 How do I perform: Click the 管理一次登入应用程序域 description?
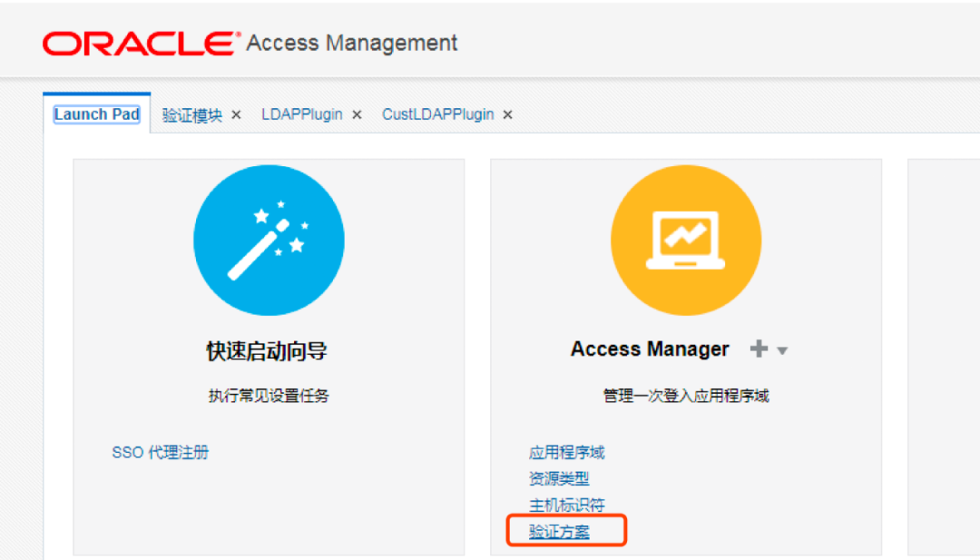tap(686, 396)
